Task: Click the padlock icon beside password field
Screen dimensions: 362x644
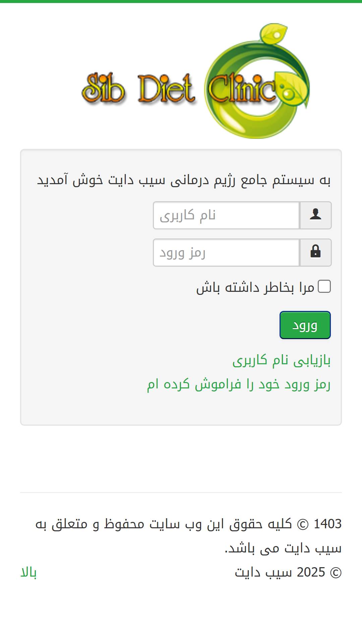Action: point(315,251)
